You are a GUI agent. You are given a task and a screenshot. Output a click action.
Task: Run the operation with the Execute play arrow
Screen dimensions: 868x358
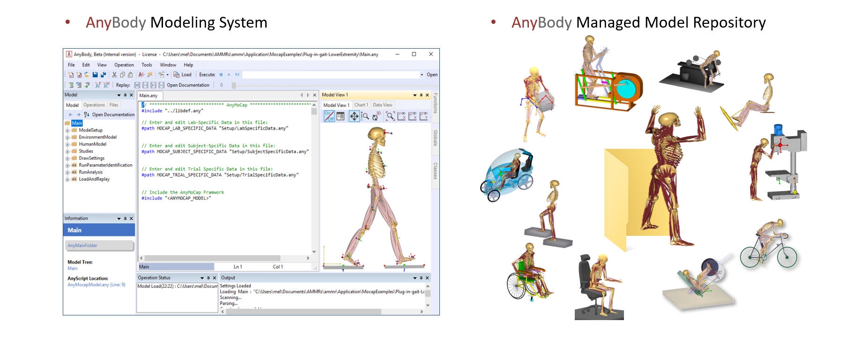click(229, 74)
